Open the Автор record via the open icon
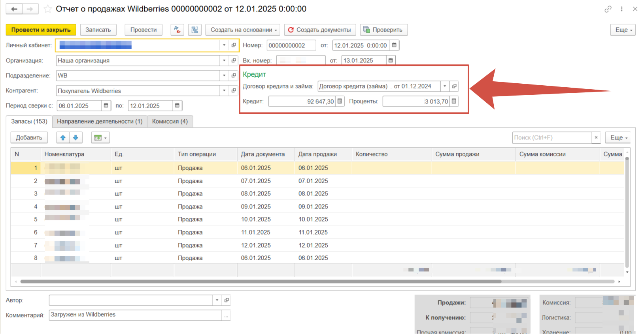Viewport: 644px width, 336px height. (x=227, y=300)
